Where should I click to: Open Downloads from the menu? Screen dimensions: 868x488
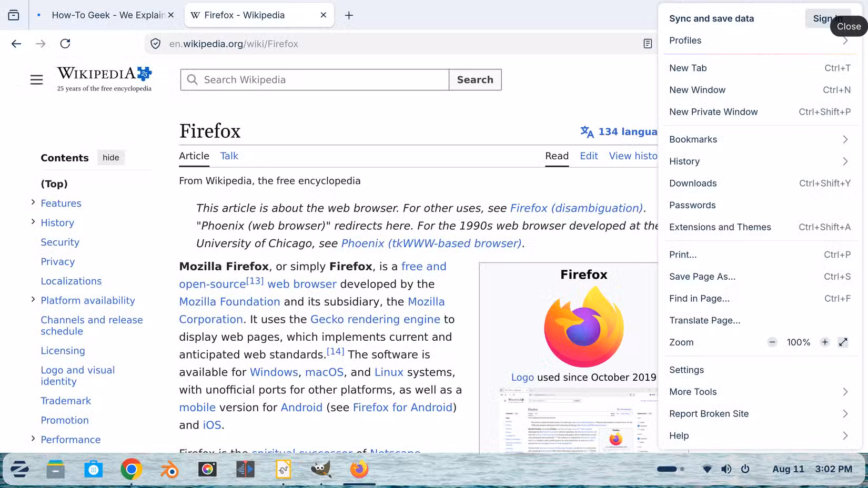point(759,184)
